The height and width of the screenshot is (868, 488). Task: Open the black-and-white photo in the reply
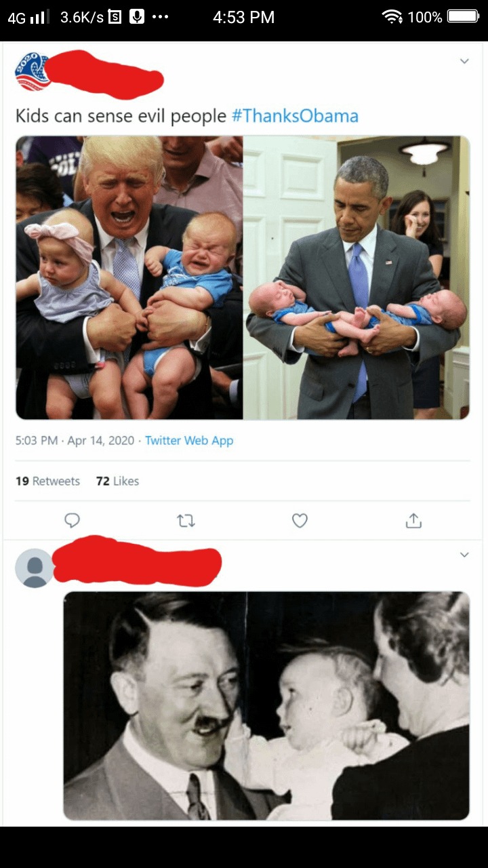coord(266,705)
